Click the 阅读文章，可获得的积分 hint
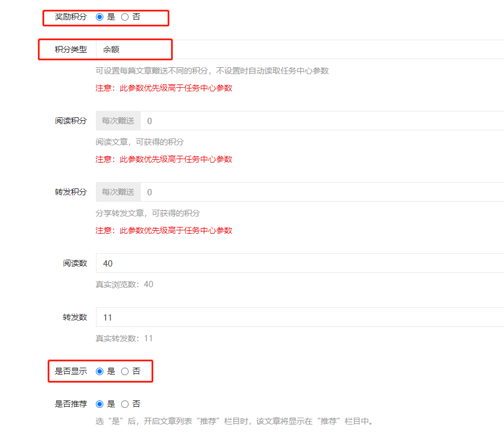This screenshot has height=432, width=504. pyautogui.click(x=139, y=142)
